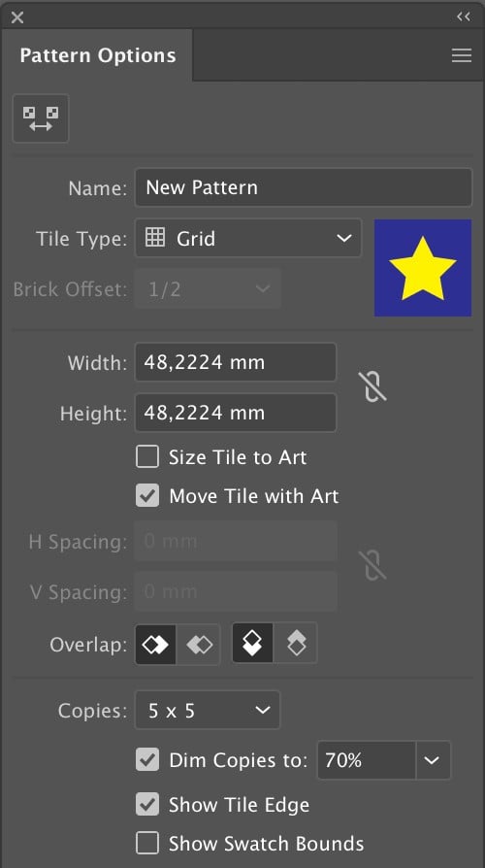Open the Pattern Options panel menu
The height and width of the screenshot is (868, 485).
pyautogui.click(x=461, y=55)
